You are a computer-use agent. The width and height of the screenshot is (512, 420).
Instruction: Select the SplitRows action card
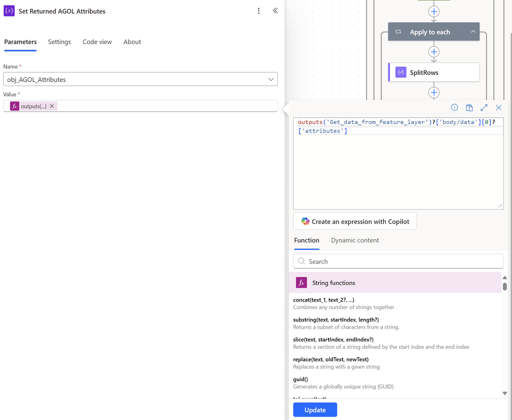(x=434, y=72)
